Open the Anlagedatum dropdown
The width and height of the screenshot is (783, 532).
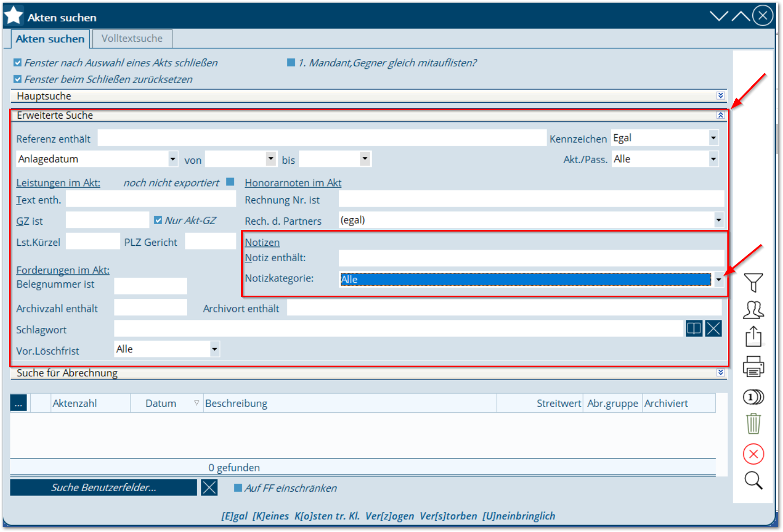172,159
